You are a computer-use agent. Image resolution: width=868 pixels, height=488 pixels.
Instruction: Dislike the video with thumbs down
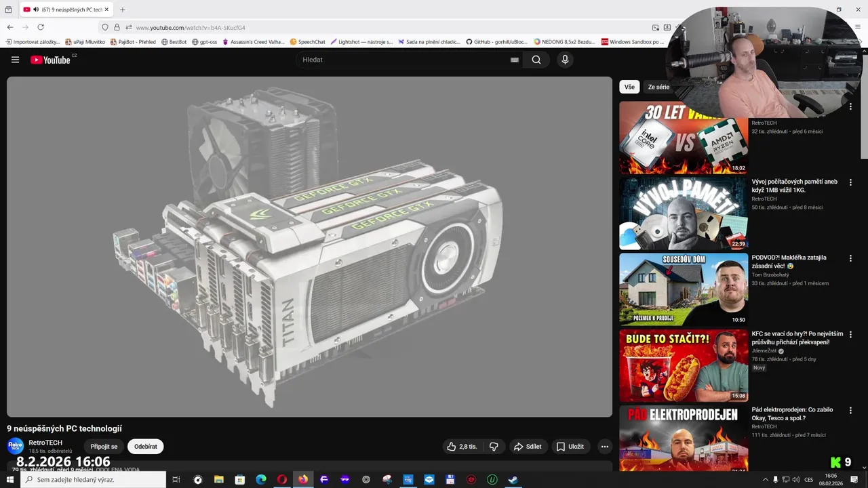point(494,447)
